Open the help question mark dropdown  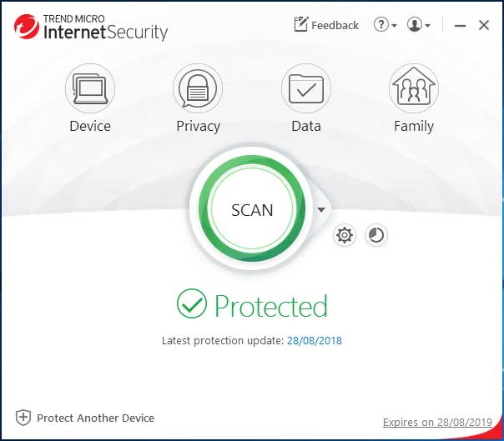[385, 25]
